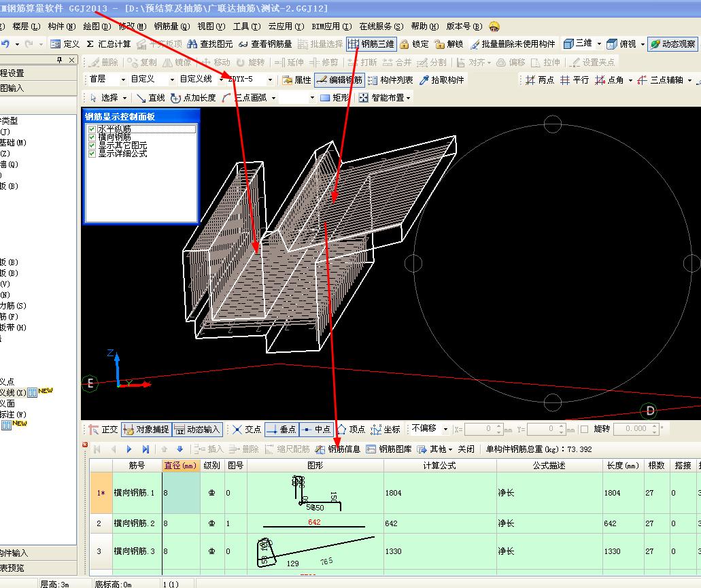Open the 视图(V) menu
This screenshot has width=701, height=588.
tap(211, 27)
